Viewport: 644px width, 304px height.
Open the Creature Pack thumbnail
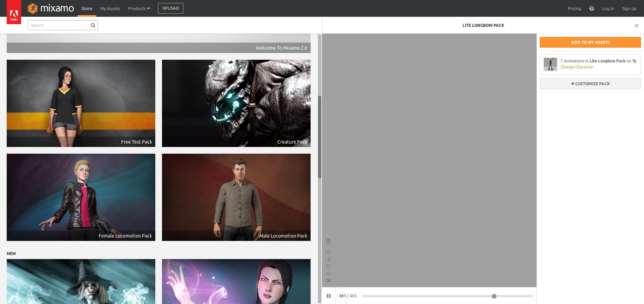point(236,103)
